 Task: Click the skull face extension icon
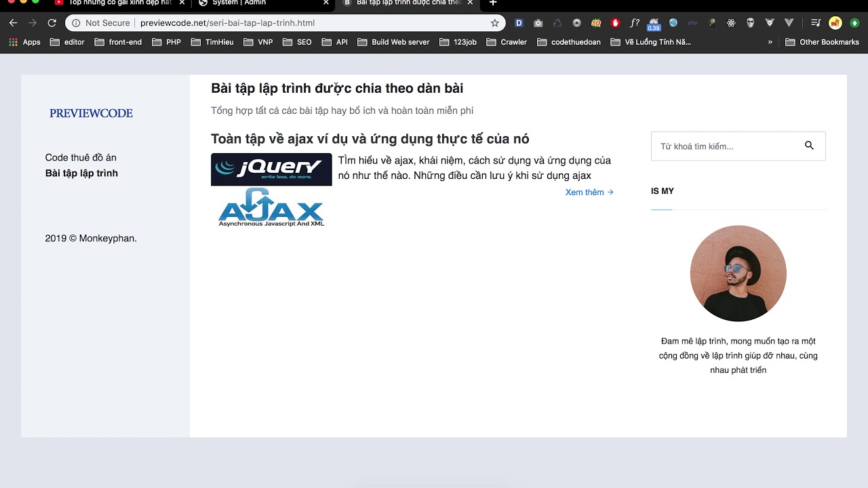coord(750,23)
